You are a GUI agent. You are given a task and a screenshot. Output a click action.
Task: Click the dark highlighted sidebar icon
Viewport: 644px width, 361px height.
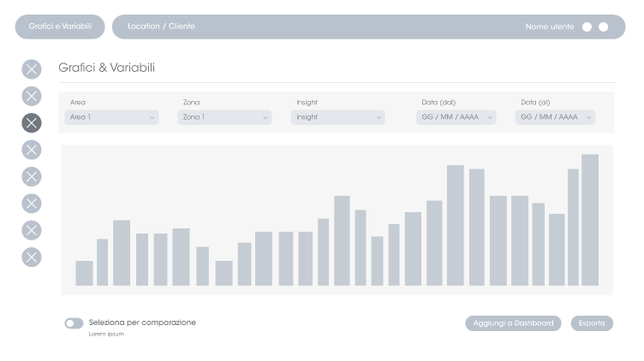tap(31, 123)
